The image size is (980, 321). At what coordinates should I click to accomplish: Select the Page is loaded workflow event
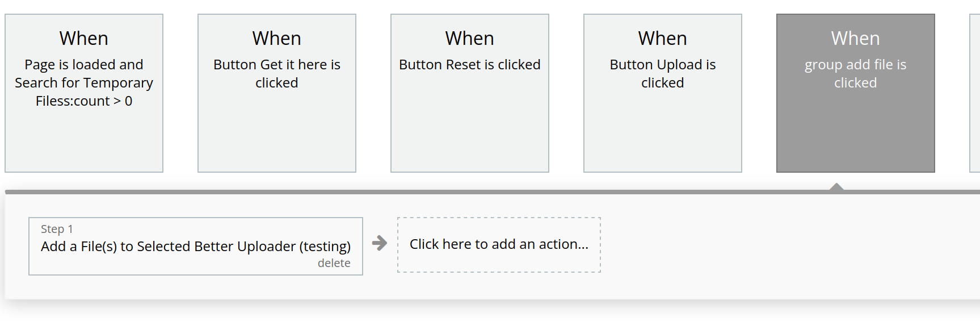pos(84,93)
